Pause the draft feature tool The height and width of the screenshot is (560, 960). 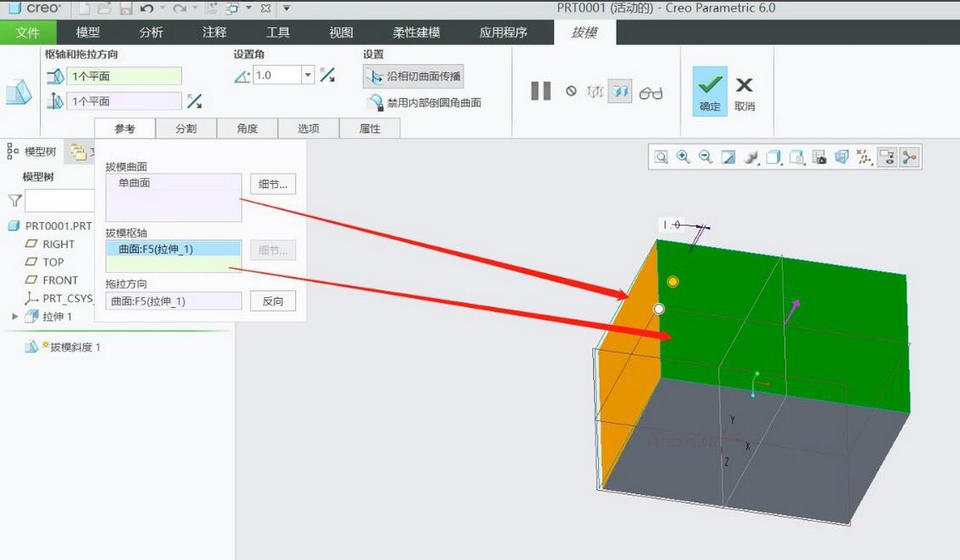coord(540,91)
